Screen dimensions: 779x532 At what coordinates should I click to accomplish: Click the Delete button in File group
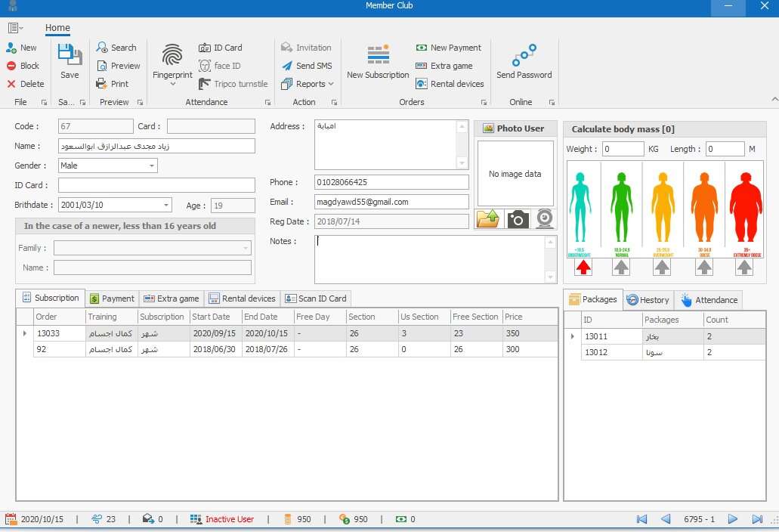[26, 84]
